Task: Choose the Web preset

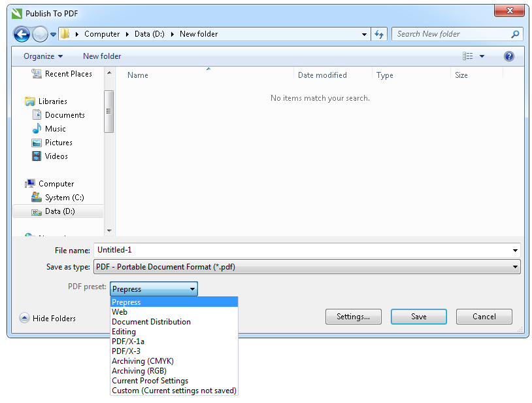Action: coord(174,311)
